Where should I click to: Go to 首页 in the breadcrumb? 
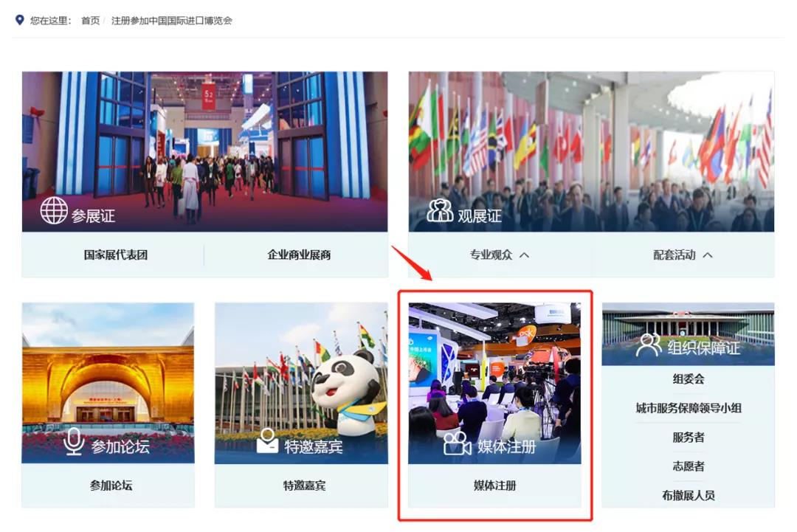pyautogui.click(x=90, y=21)
